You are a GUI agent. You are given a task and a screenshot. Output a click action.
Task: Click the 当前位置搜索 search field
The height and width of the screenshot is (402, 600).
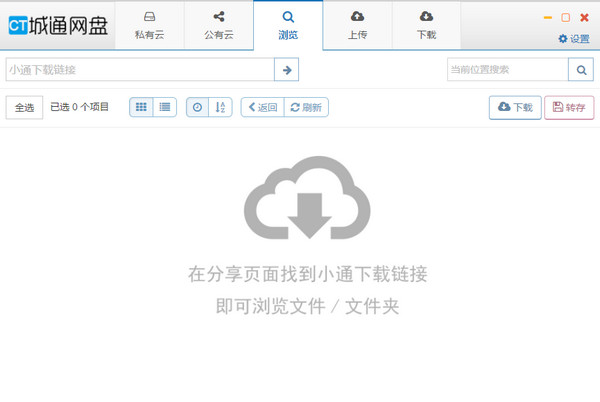coord(507,70)
